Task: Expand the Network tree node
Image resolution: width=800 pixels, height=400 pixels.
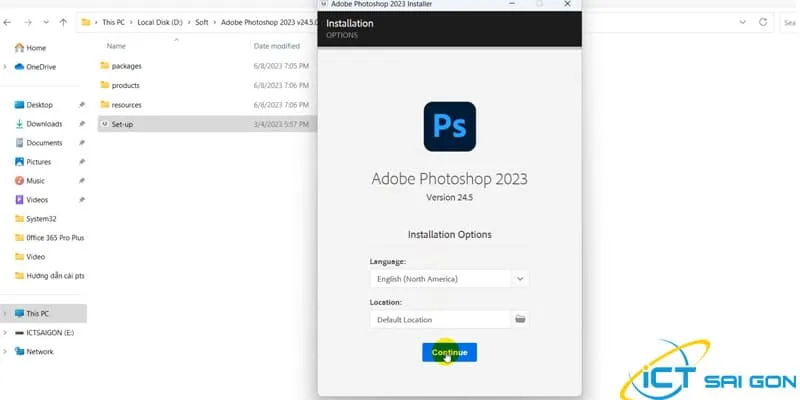Action: click(5, 352)
